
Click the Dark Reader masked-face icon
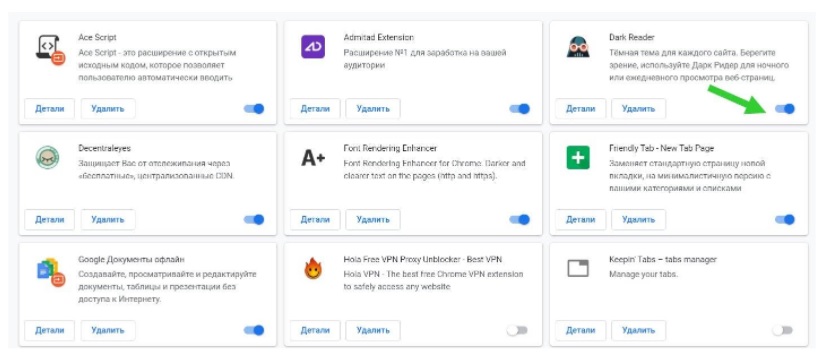pyautogui.click(x=578, y=47)
